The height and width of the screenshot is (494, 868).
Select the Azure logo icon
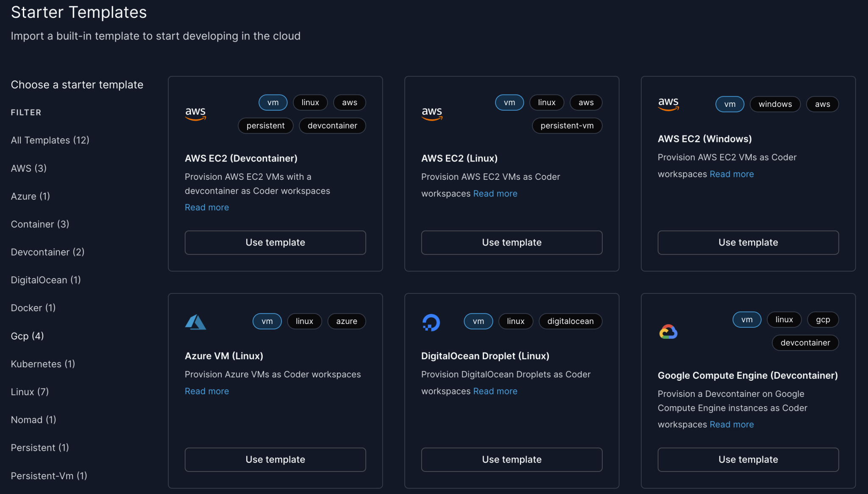click(195, 322)
